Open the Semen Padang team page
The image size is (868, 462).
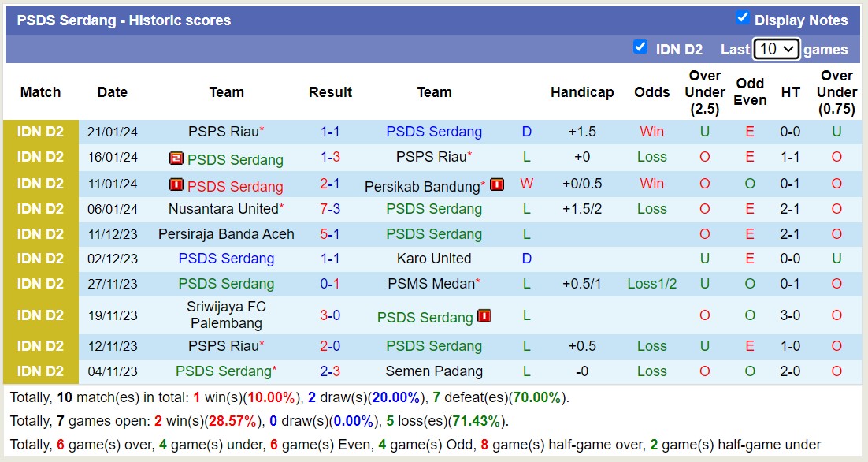tap(434, 371)
